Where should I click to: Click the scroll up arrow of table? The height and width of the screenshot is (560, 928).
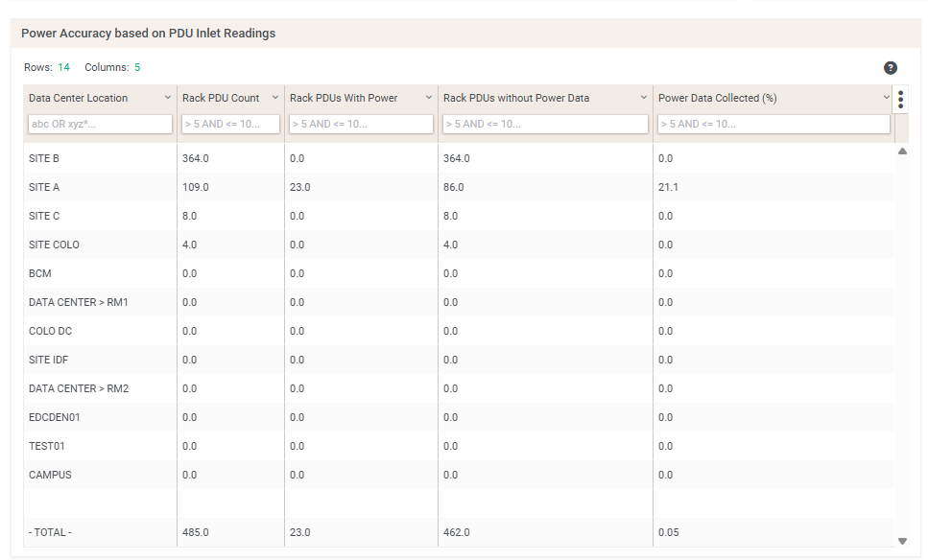[x=902, y=152]
